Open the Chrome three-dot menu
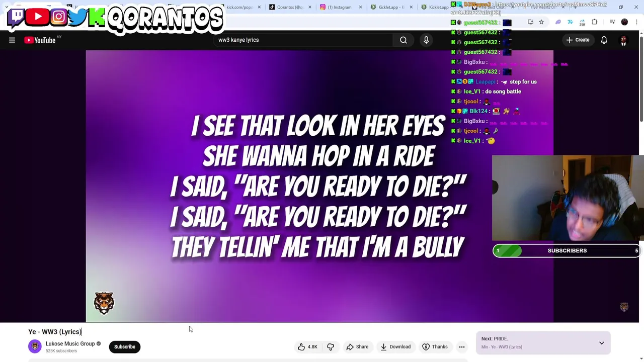Screen dimensions: 644x362 636,22
